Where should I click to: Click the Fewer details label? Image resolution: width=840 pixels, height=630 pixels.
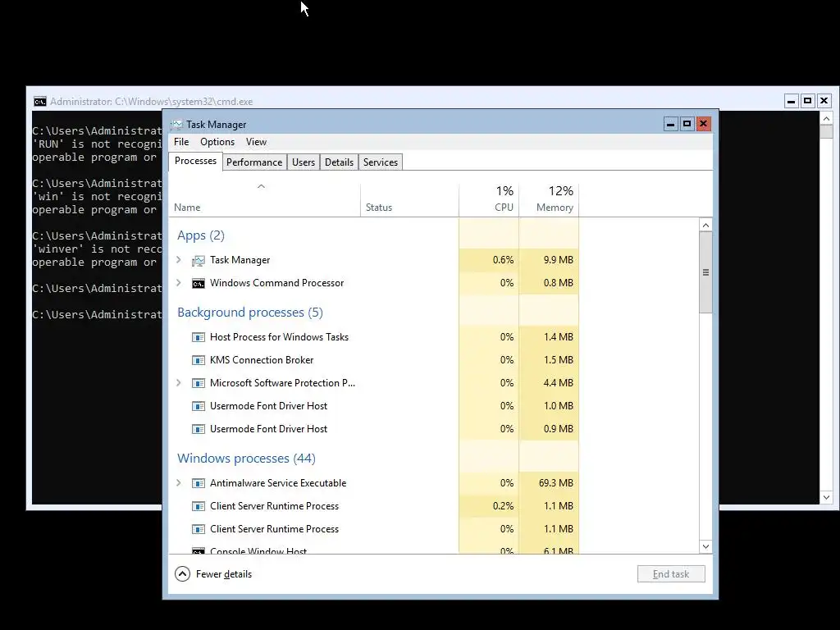coord(224,574)
